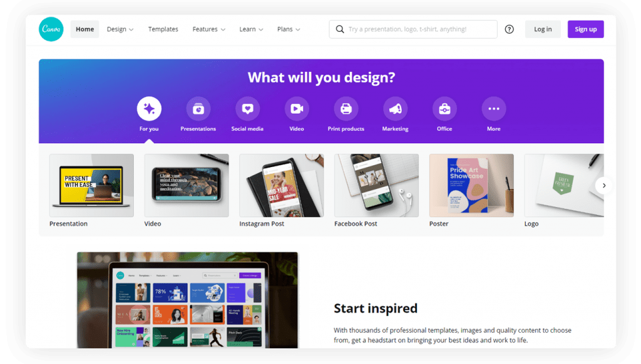The height and width of the screenshot is (364, 641).
Task: Open the help question mark icon
Action: click(509, 29)
